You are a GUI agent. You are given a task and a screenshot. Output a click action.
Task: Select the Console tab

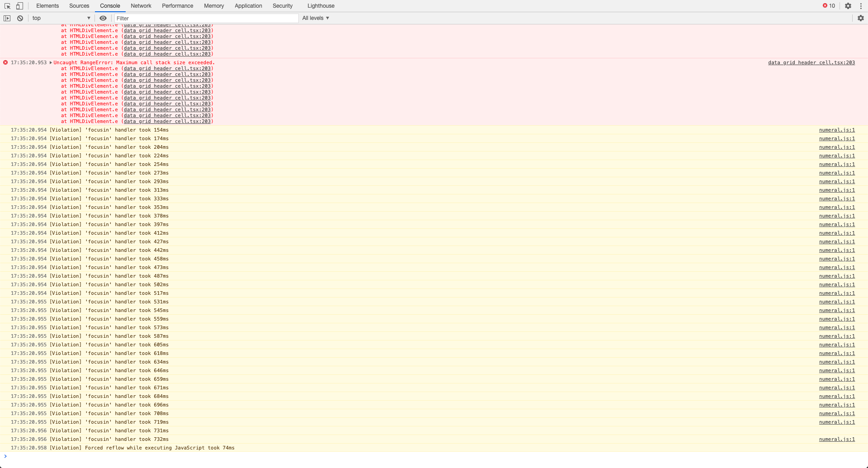point(110,6)
